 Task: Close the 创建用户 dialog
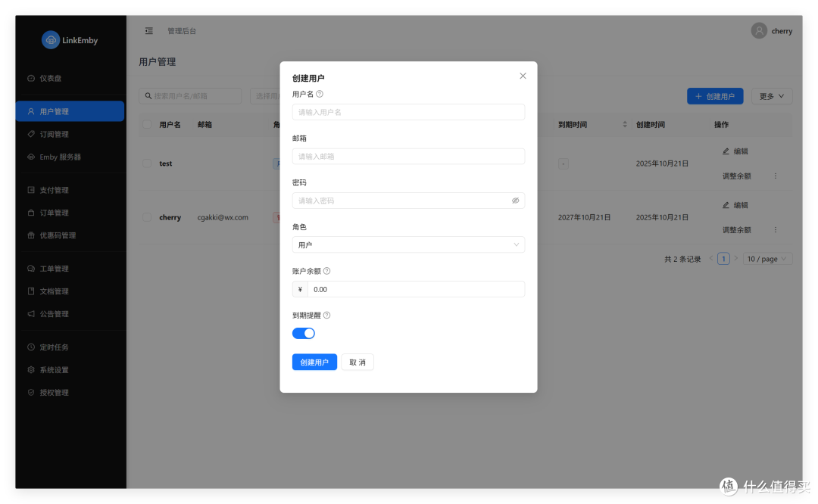click(523, 76)
